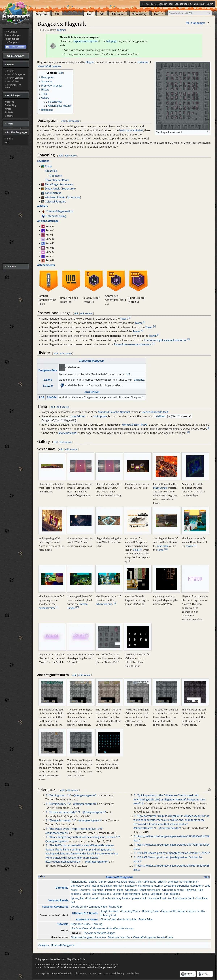Screen dimensions: 217x980
Task: Open the 2 languages dropdown
Action: [198, 23]
